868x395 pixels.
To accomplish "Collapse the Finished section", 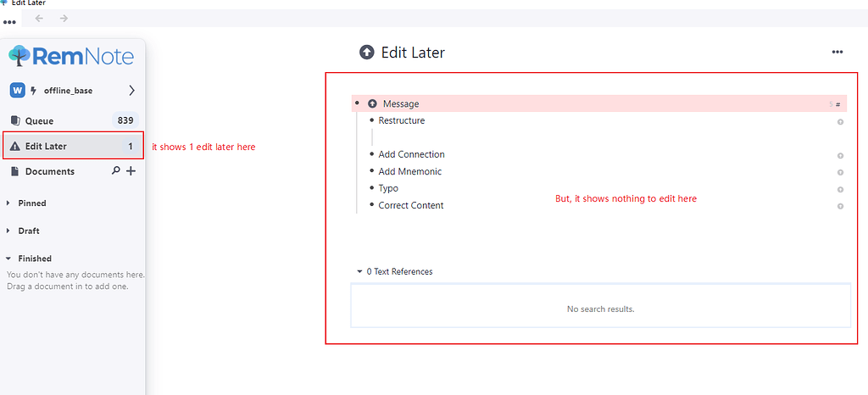I will point(8,259).
